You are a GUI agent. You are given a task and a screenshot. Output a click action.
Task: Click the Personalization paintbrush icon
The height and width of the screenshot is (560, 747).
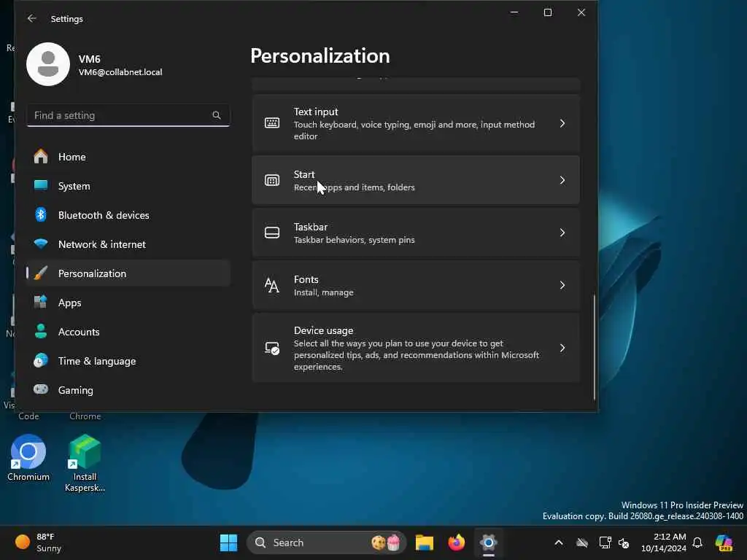click(41, 273)
